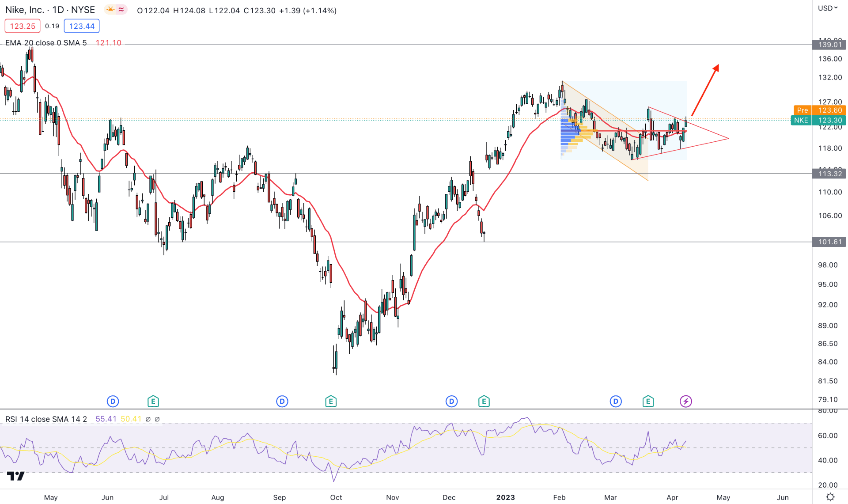Select the RSI 14 close indicator legend
The height and width of the screenshot is (504, 848).
(46, 419)
